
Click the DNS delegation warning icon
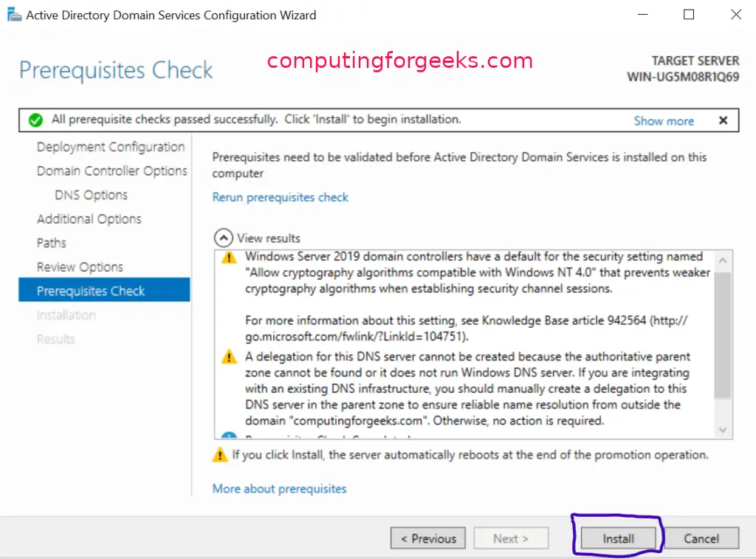pos(230,357)
